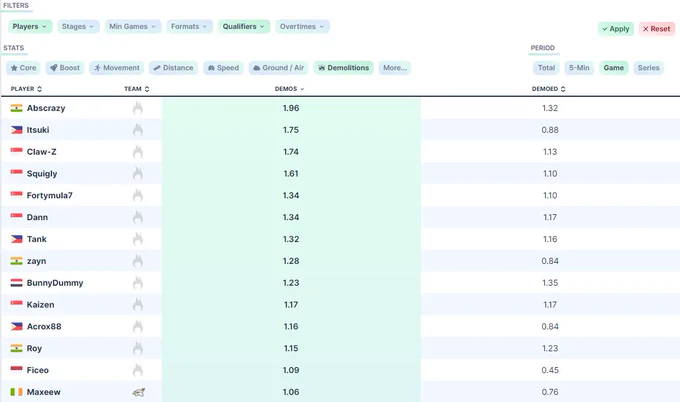
Task: Open player Abscrazy's profile
Action: pyautogui.click(x=46, y=108)
